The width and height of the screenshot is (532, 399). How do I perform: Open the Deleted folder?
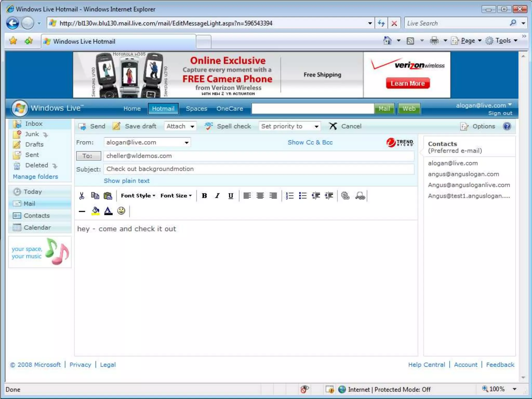37,165
